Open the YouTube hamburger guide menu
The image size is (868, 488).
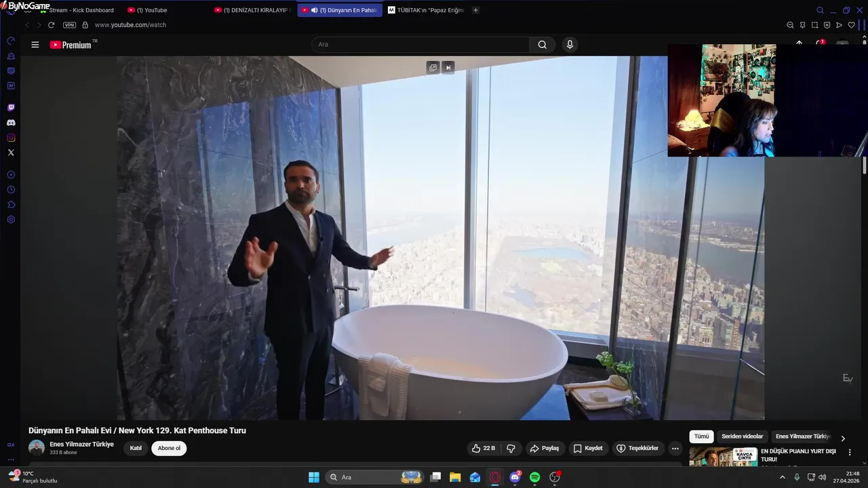pyautogui.click(x=35, y=45)
